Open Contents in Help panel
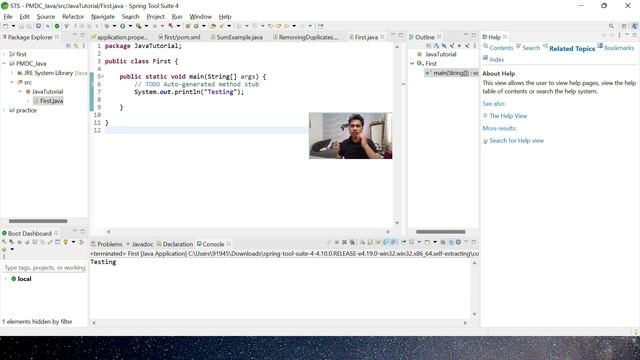The image size is (640, 360). tap(501, 48)
